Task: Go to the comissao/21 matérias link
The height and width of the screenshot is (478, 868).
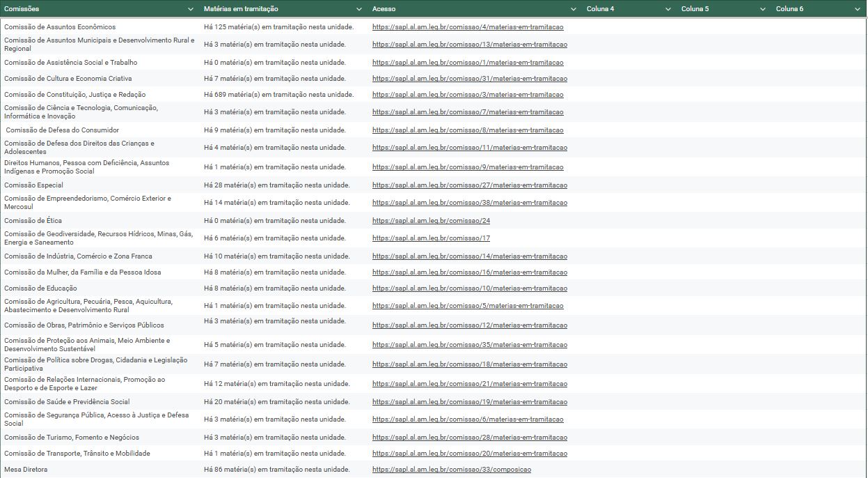Action: [x=470, y=384]
